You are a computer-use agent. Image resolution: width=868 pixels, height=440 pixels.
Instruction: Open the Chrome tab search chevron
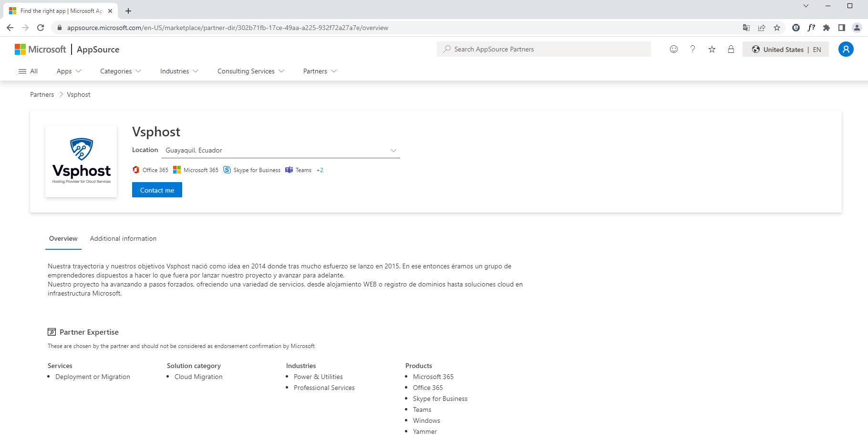(x=806, y=6)
